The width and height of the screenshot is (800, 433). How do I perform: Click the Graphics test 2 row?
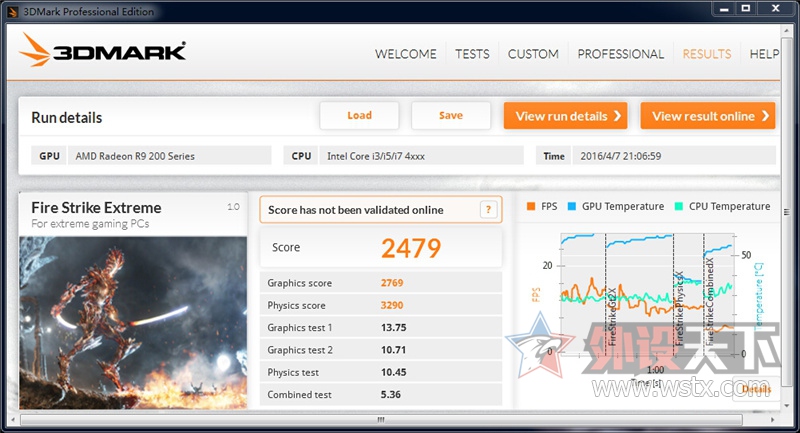(381, 350)
